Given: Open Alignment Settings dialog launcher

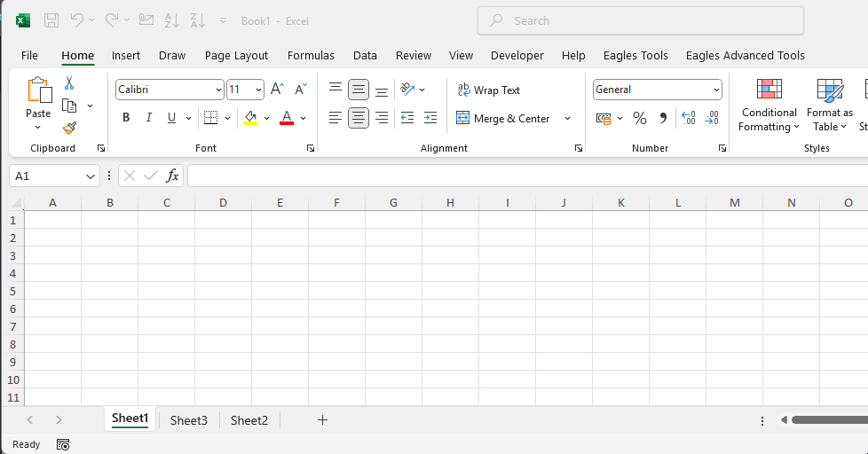Looking at the screenshot, I should click(x=579, y=148).
